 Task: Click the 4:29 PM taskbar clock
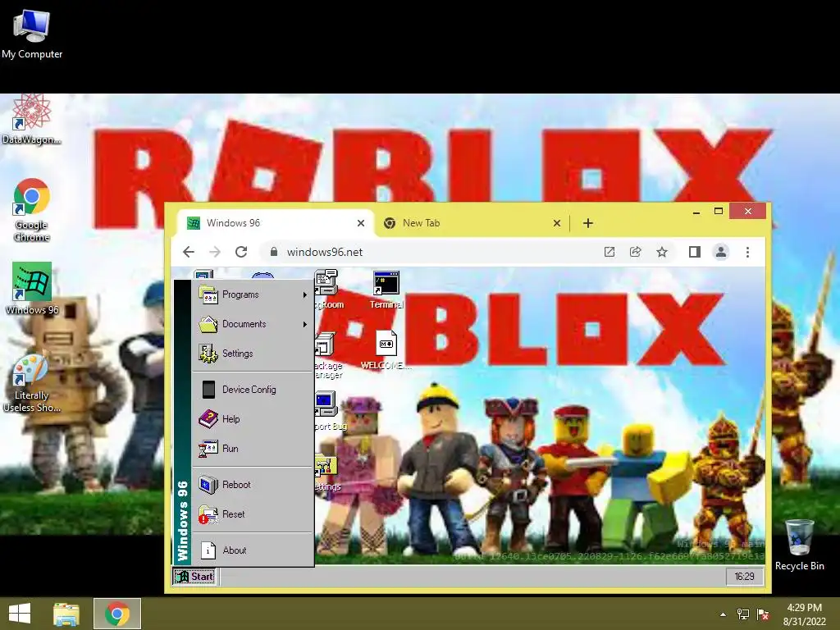click(805, 614)
